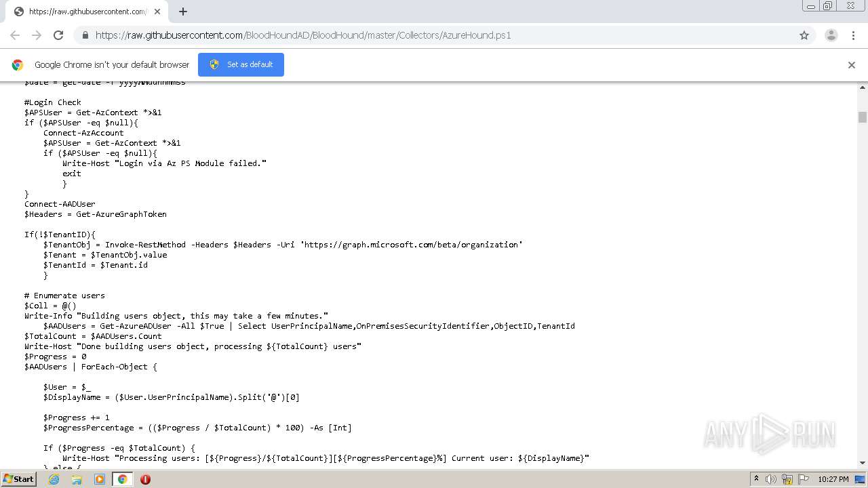Screen dimensions: 868x488
Task: Click the '$User = $_' line
Action: click(x=67, y=387)
